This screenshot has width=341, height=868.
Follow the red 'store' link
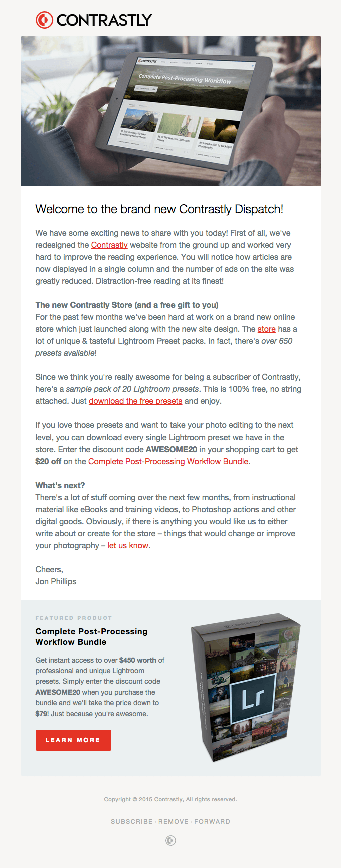click(266, 329)
